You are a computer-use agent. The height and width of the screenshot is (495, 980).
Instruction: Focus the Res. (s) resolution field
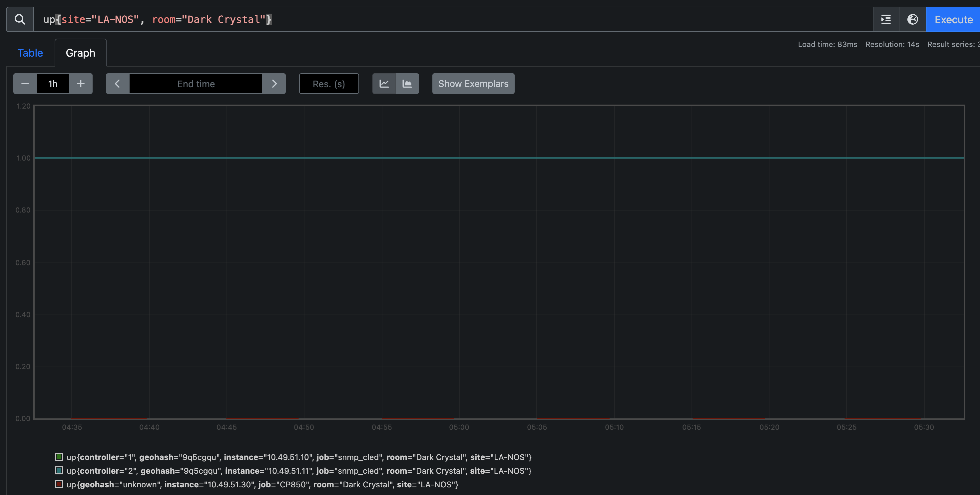point(329,84)
